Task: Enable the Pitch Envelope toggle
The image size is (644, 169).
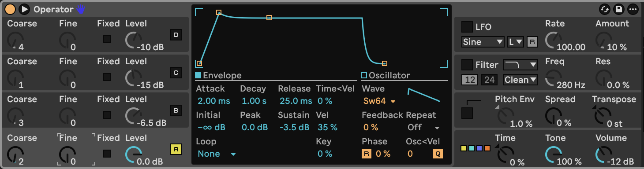Action: [x=467, y=113]
